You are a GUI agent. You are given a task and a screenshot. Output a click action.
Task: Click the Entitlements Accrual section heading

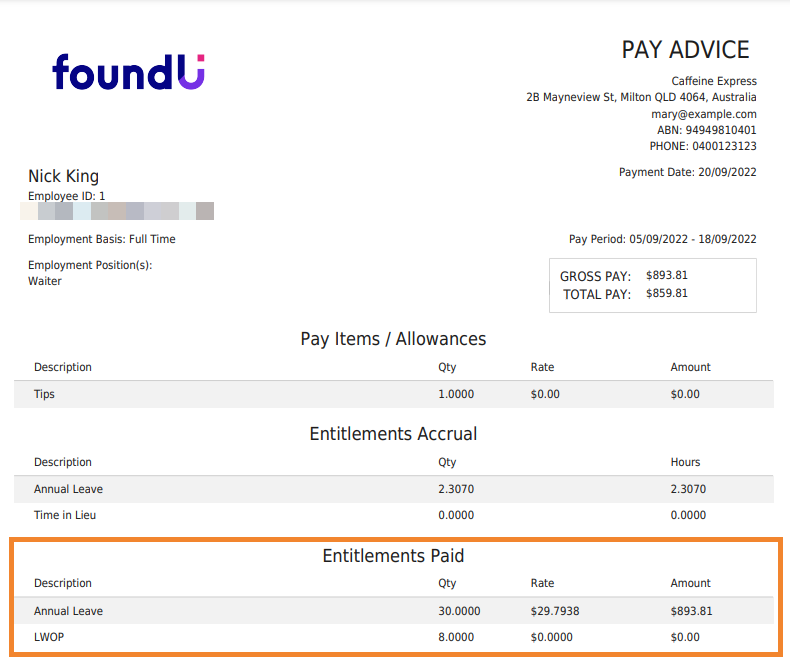point(393,434)
